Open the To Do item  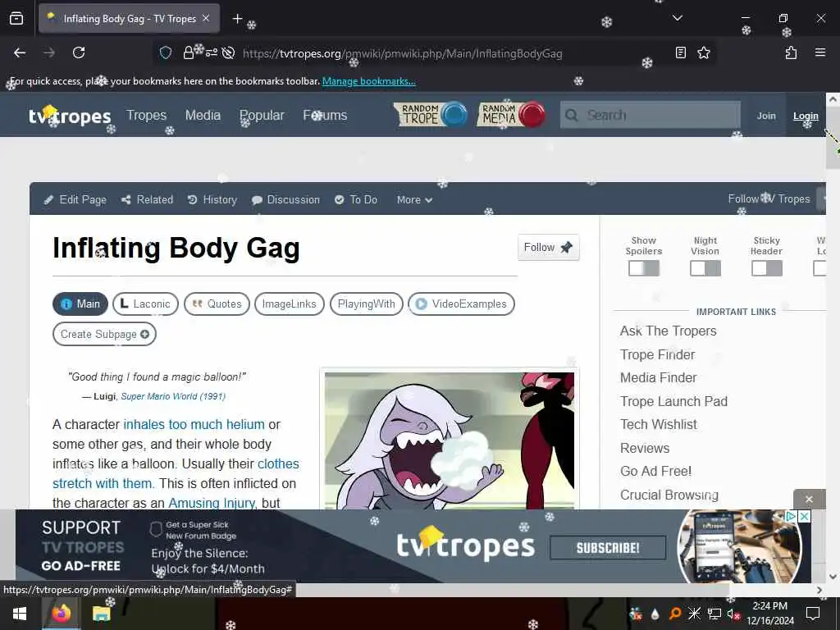point(356,199)
